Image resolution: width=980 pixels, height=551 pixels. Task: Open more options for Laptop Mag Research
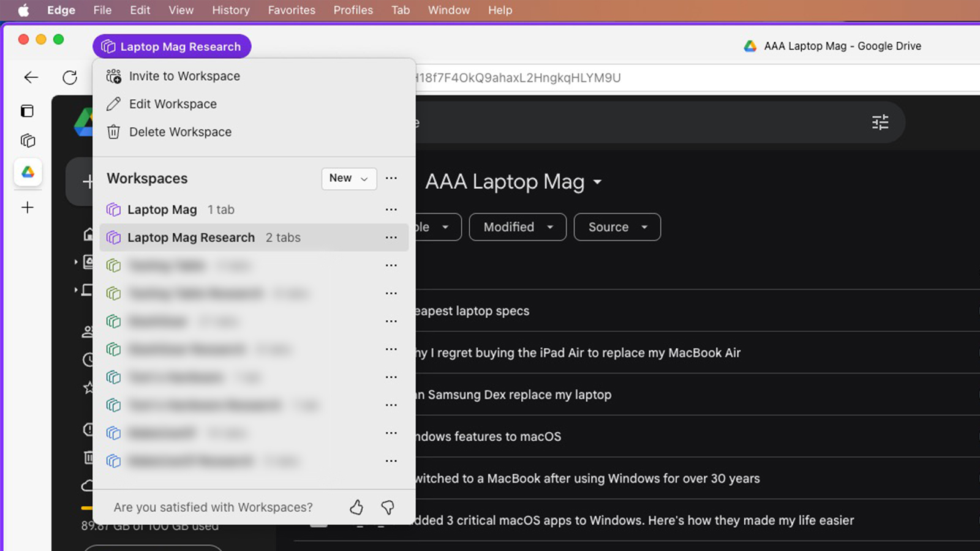pos(391,238)
